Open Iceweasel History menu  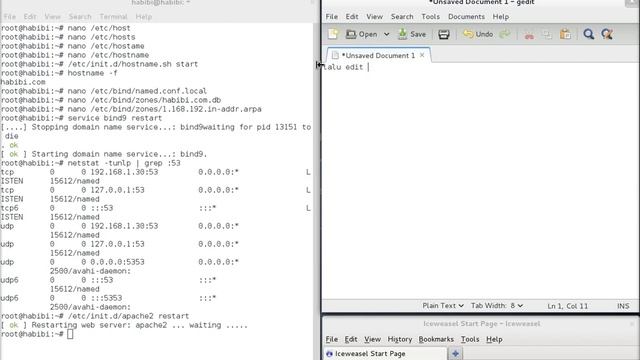tap(400, 340)
